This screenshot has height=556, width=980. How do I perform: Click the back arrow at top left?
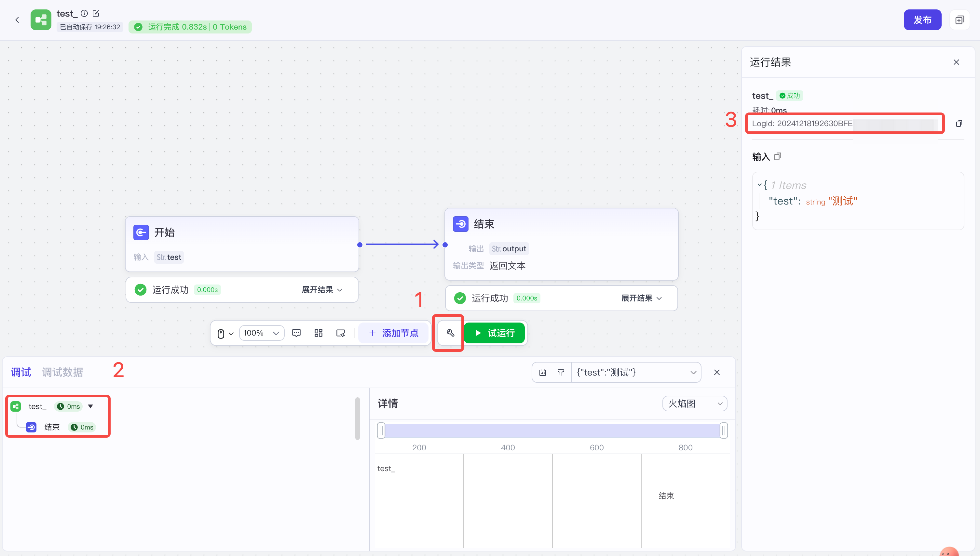pos(17,20)
